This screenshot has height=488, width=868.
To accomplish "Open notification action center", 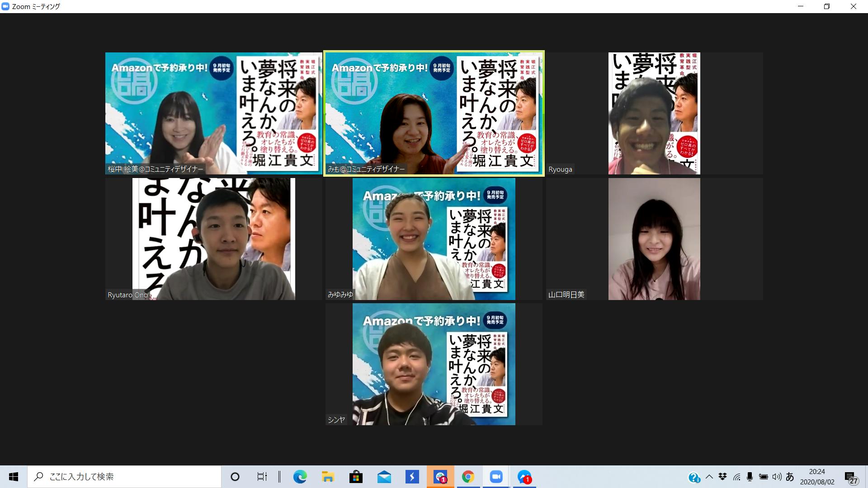I will coord(850,477).
